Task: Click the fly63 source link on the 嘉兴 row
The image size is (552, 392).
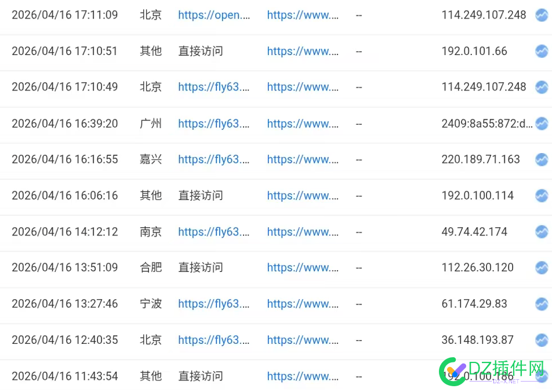Action: (x=214, y=159)
